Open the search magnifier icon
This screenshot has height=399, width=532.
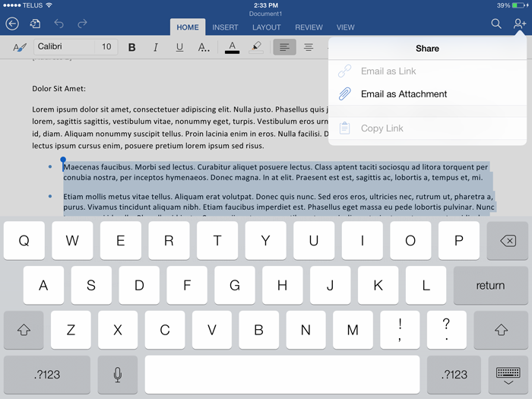point(496,24)
